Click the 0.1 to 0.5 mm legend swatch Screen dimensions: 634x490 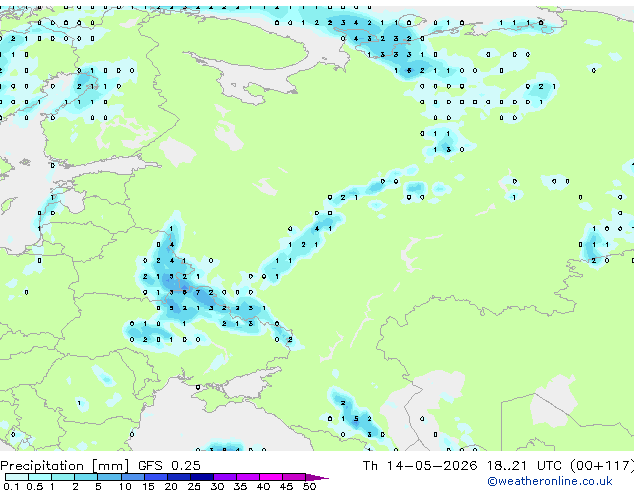17,477
